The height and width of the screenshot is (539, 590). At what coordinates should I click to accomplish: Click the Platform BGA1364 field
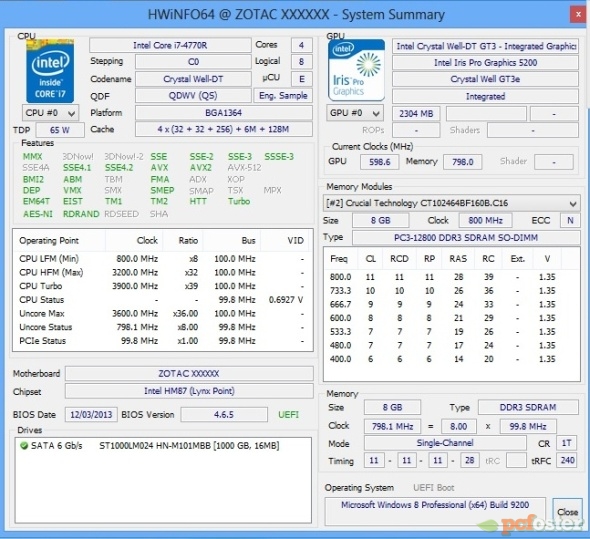click(x=224, y=113)
